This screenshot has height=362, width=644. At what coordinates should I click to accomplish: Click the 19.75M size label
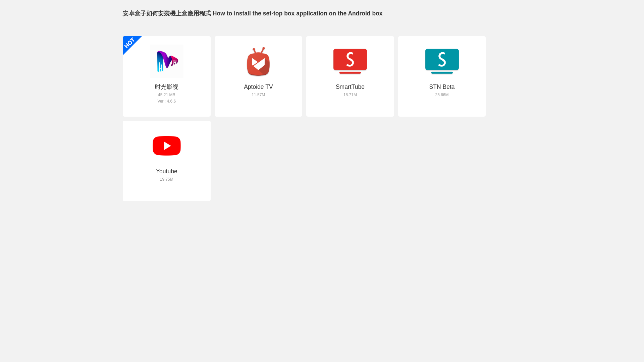pos(167,179)
